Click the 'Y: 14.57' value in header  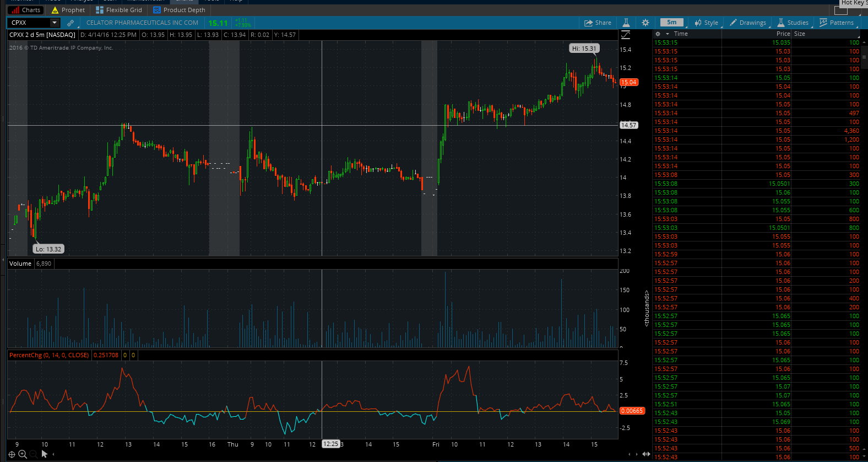pyautogui.click(x=285, y=35)
